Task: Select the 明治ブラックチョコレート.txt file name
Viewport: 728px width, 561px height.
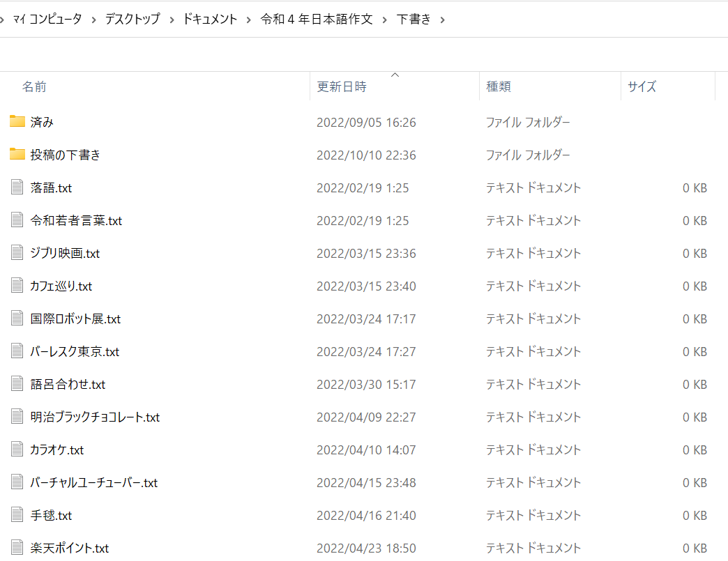Action: [x=95, y=417]
